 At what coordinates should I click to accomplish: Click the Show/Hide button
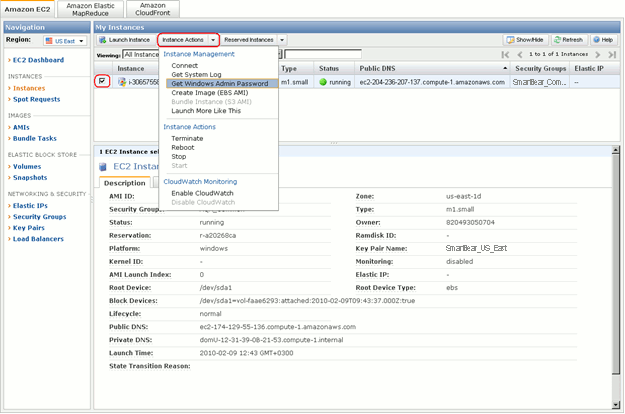pyautogui.click(x=525, y=40)
